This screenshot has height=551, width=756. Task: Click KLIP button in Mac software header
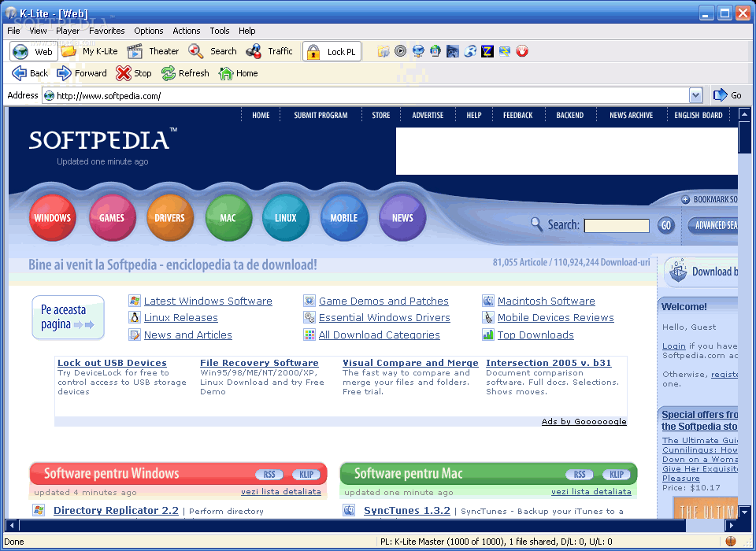click(617, 475)
